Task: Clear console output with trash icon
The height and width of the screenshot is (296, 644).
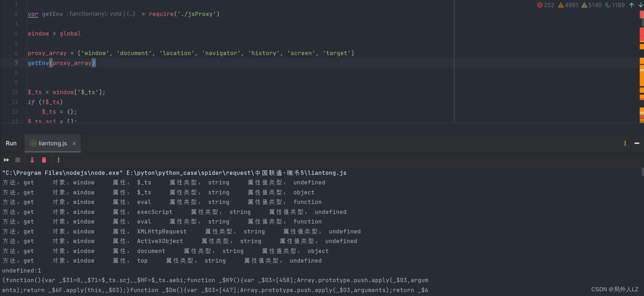Action: pyautogui.click(x=44, y=160)
